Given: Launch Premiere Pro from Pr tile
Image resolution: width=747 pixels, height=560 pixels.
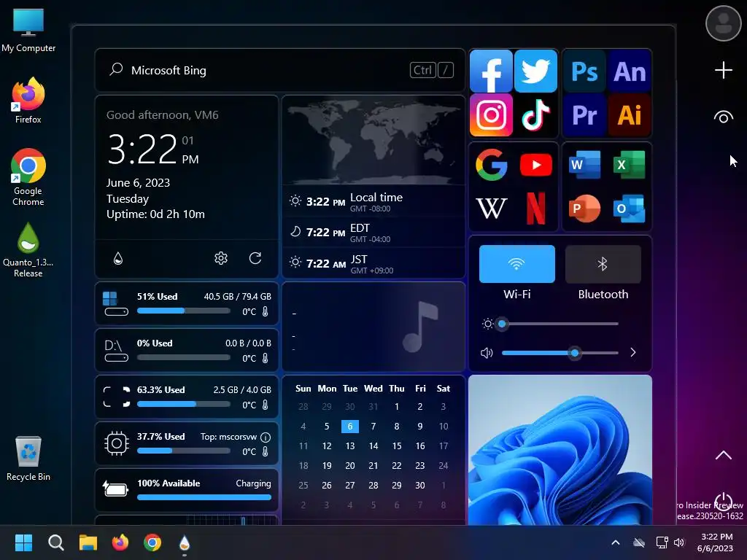Looking at the screenshot, I should (x=584, y=114).
